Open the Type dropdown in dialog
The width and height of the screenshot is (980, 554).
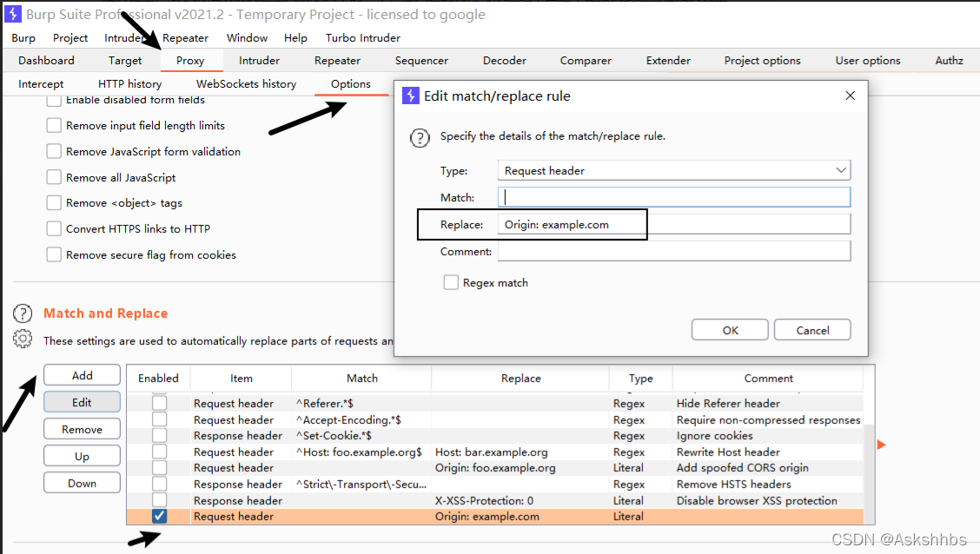(x=674, y=170)
